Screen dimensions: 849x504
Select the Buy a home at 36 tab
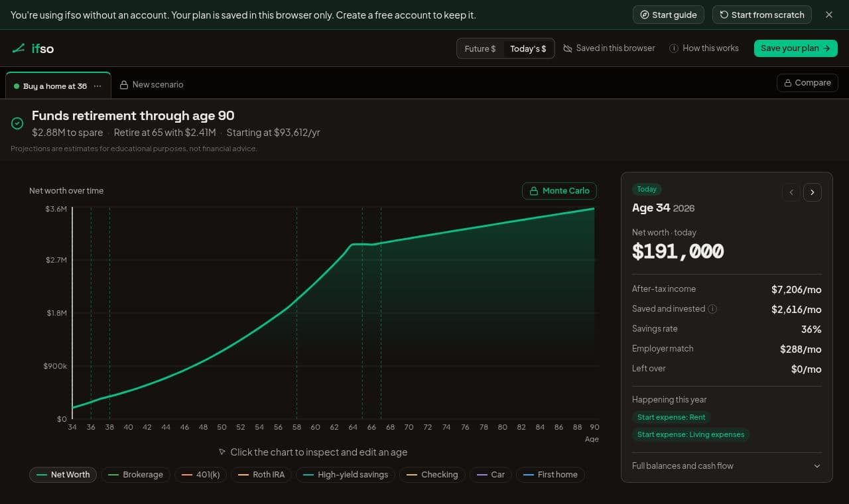coord(55,86)
